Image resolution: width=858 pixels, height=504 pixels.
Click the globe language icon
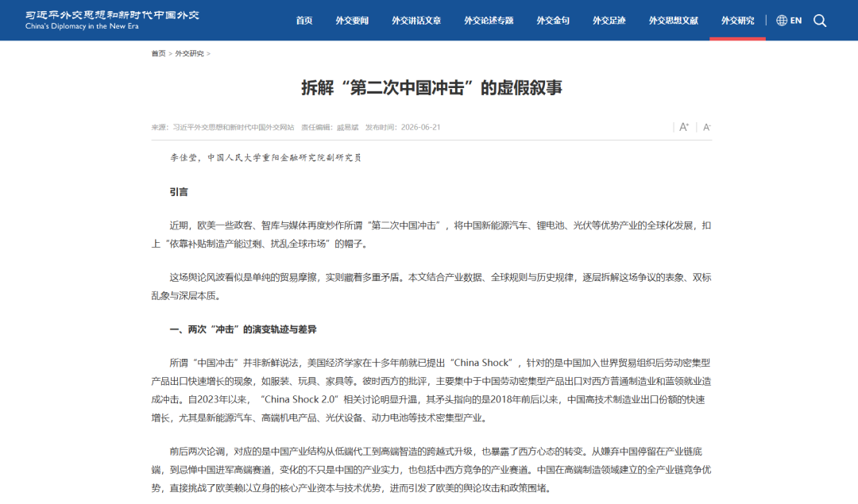point(782,21)
